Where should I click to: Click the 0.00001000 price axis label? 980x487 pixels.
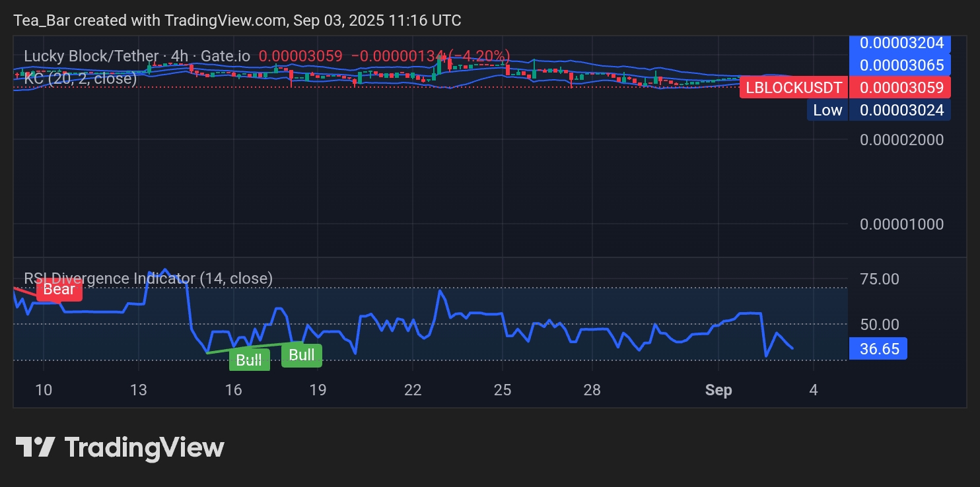click(901, 224)
